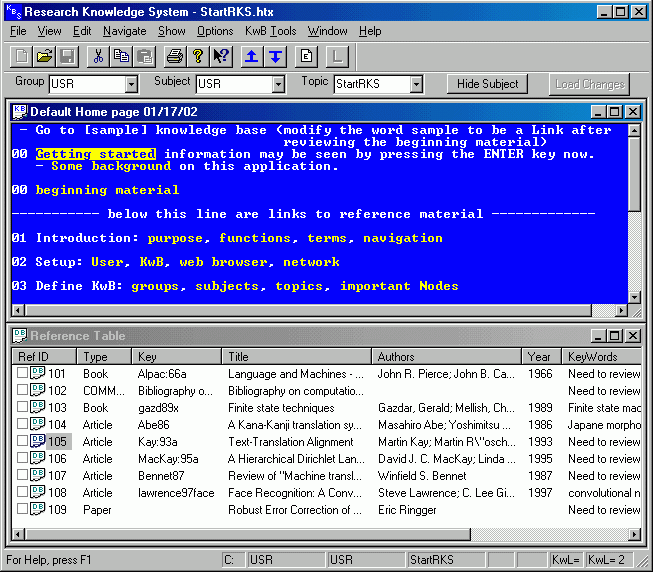Image resolution: width=653 pixels, height=572 pixels.
Task: Check the box for reference 106
Action: coord(22,458)
